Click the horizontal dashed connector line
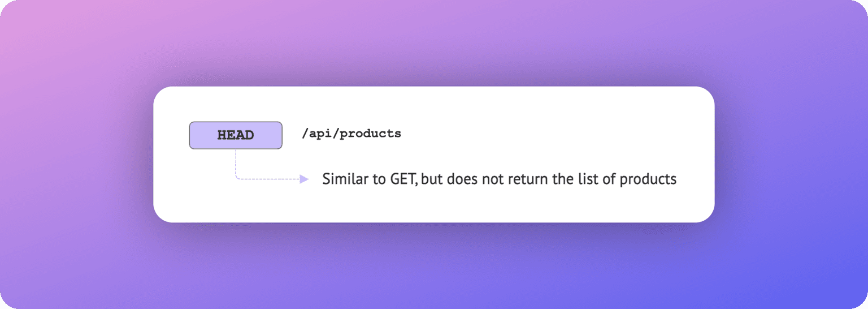868x309 pixels. [268, 179]
